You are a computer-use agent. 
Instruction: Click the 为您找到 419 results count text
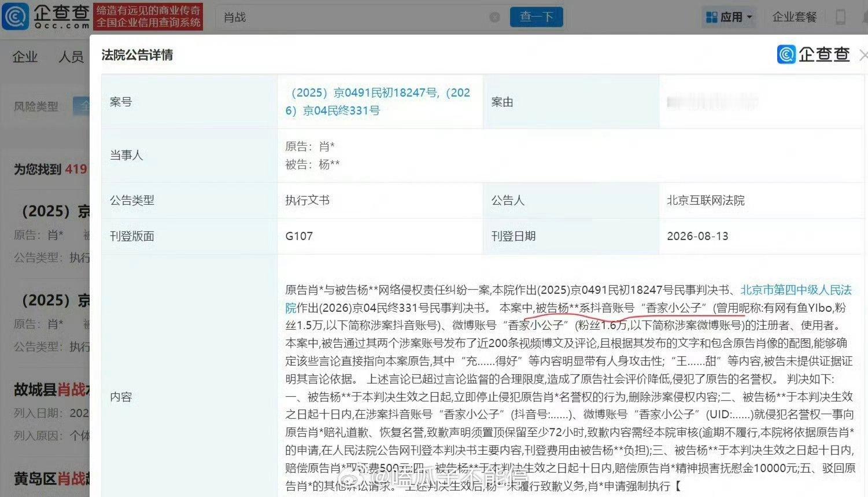tap(50, 170)
